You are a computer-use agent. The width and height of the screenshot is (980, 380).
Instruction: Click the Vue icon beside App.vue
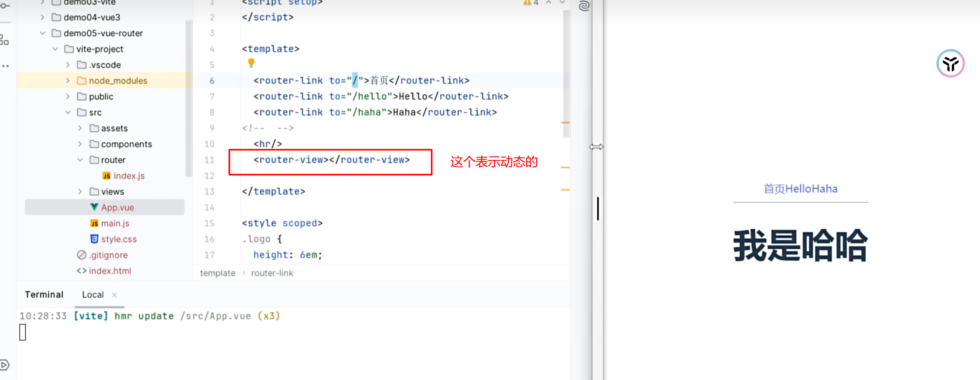pos(94,207)
